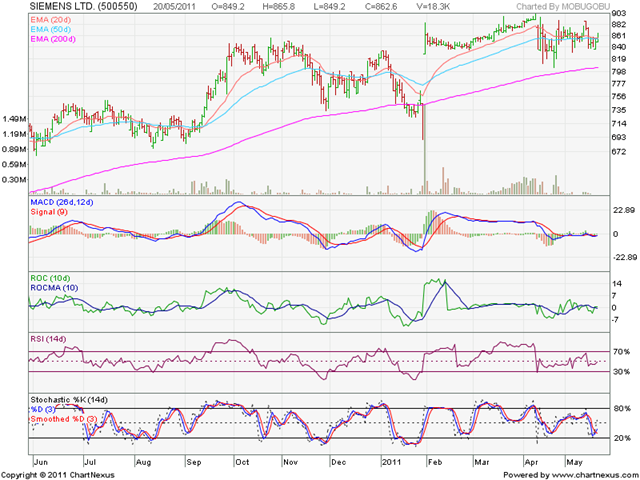The height and width of the screenshot is (480, 640).
Task: Click the volume value V=18.3K
Action: click(433, 7)
